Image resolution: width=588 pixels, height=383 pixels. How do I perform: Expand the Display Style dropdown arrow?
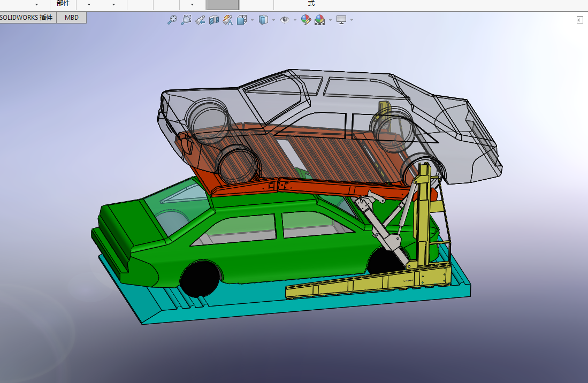click(x=273, y=20)
